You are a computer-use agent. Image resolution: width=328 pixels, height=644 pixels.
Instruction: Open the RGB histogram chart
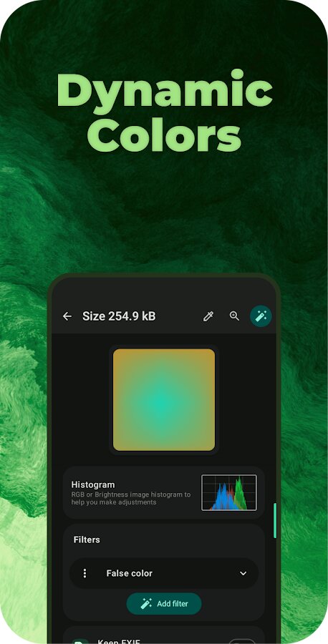coord(229,492)
